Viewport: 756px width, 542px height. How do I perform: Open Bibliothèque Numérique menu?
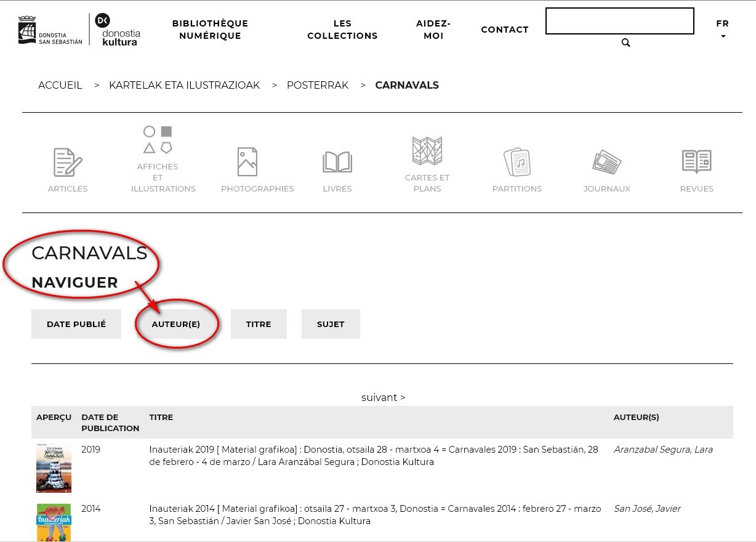coord(210,30)
